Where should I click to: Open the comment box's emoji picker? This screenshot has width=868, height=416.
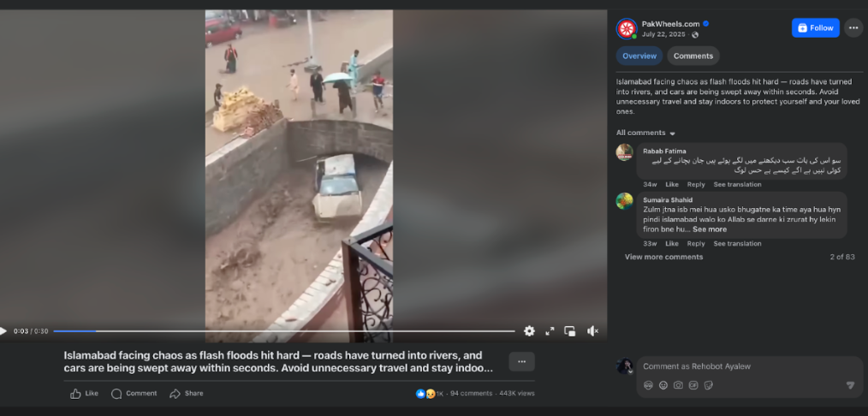pos(663,385)
